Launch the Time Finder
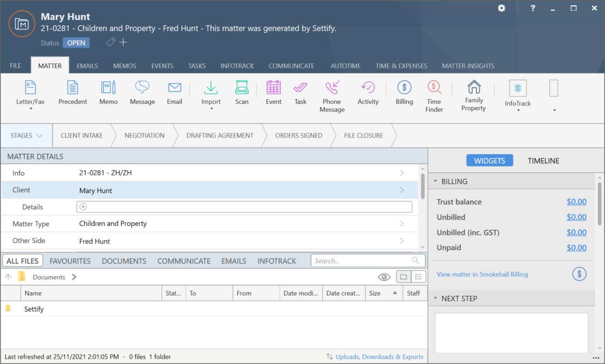605x364 pixels. (434, 96)
